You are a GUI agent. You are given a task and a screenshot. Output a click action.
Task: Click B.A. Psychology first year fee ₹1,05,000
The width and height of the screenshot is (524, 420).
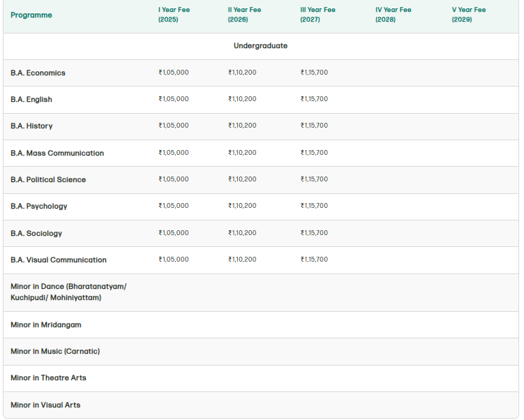pyautogui.click(x=173, y=206)
